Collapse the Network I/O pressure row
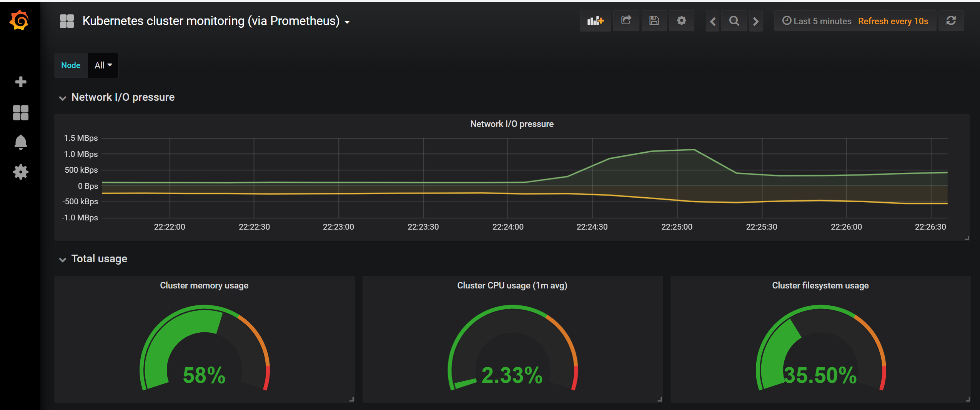Viewport: 980px width, 410px height. (x=63, y=98)
